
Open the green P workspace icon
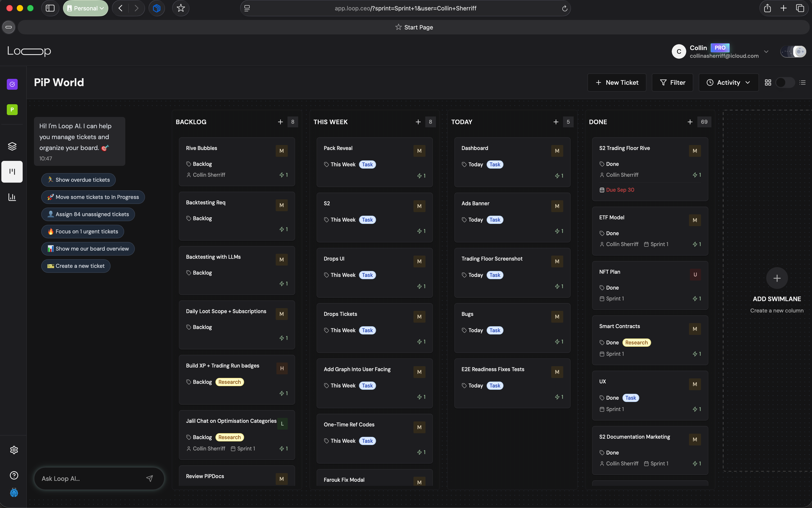pos(12,109)
